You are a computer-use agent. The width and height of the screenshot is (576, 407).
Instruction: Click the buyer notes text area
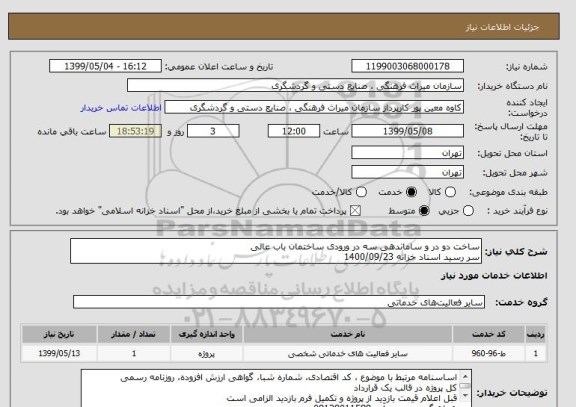(x=276, y=389)
